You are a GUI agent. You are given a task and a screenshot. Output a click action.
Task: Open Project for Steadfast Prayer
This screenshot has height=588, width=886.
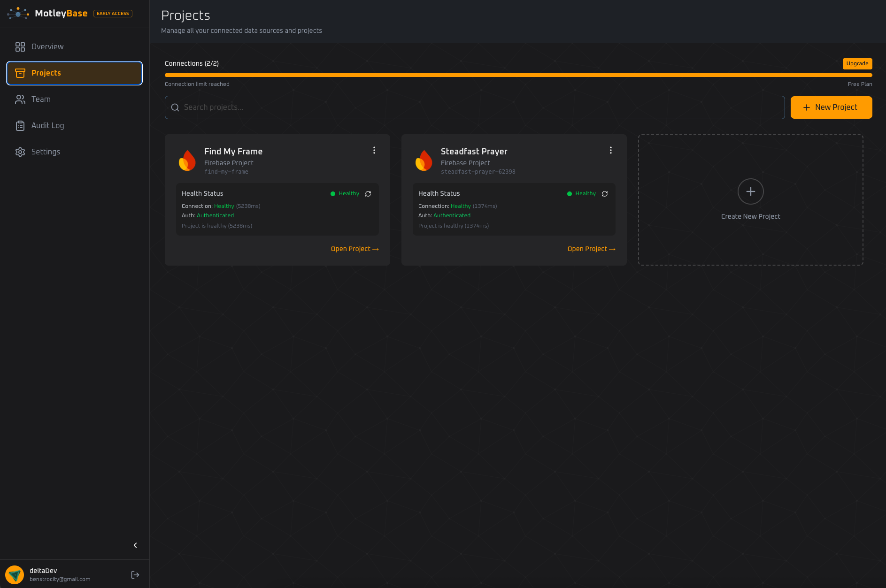[x=591, y=249]
